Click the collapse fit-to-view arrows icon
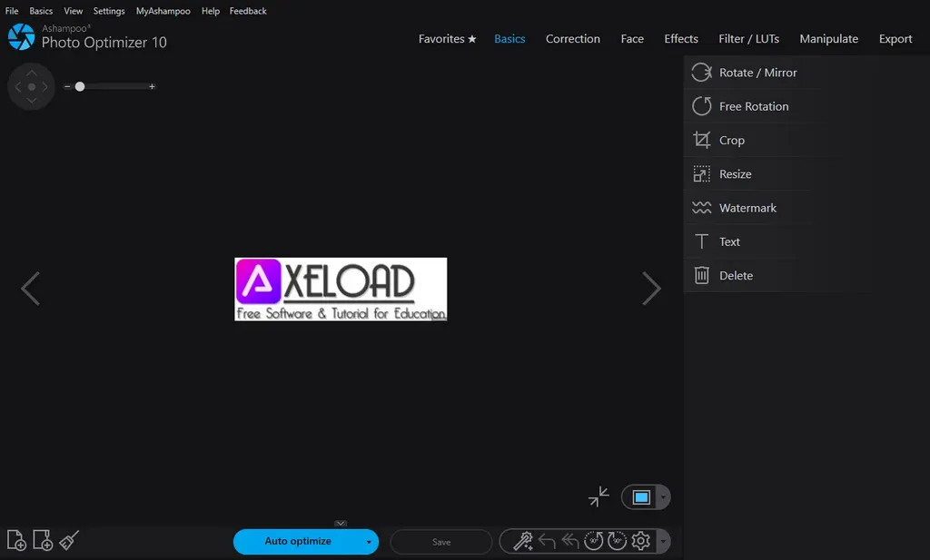930x560 pixels. 599,496
